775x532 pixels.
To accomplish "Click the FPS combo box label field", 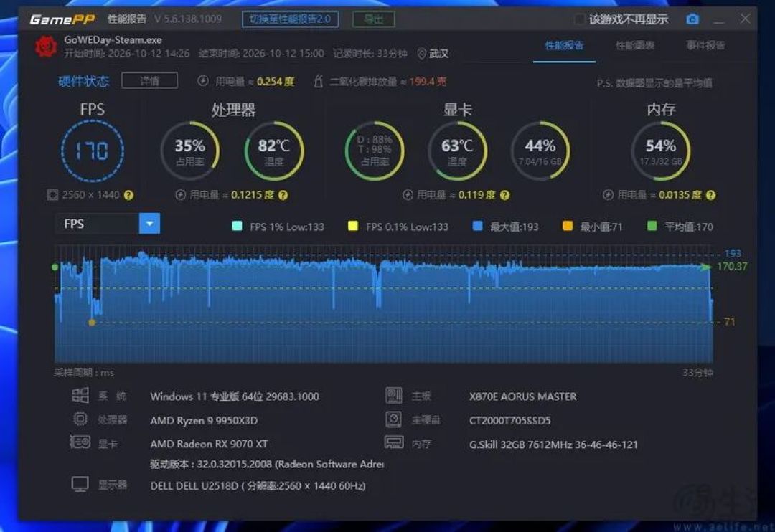I will 98,224.
